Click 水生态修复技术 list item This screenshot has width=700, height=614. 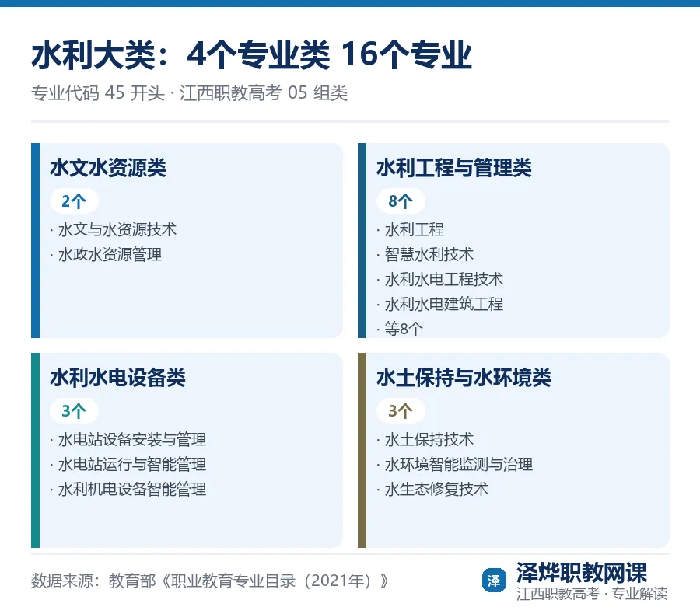point(432,490)
